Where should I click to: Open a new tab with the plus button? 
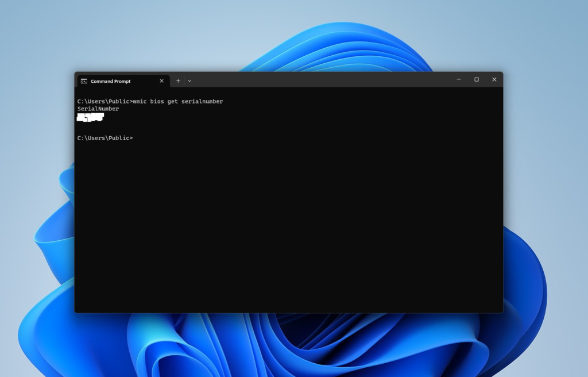[x=178, y=81]
